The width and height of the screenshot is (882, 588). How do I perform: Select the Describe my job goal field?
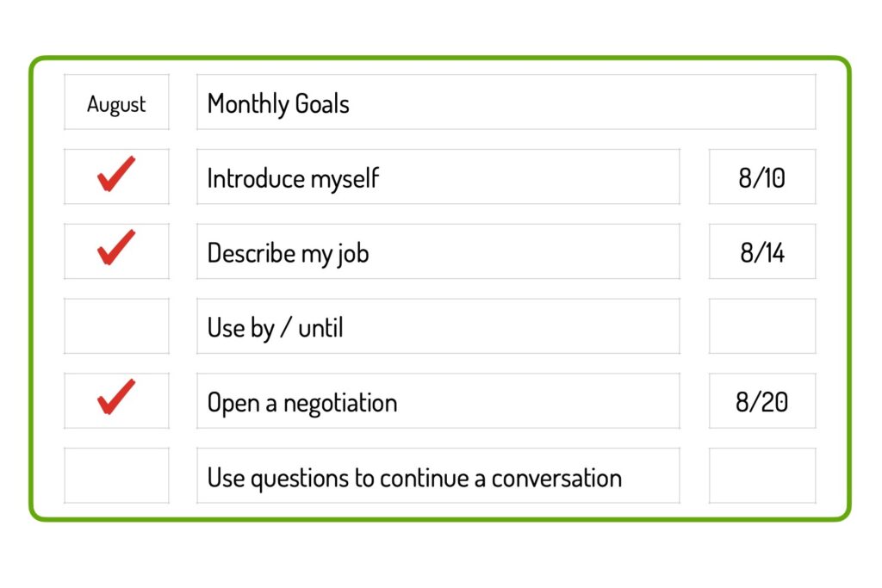[x=438, y=251]
